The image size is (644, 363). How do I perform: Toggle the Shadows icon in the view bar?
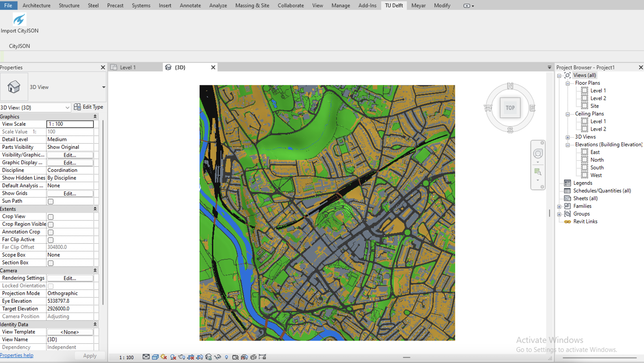point(173,357)
